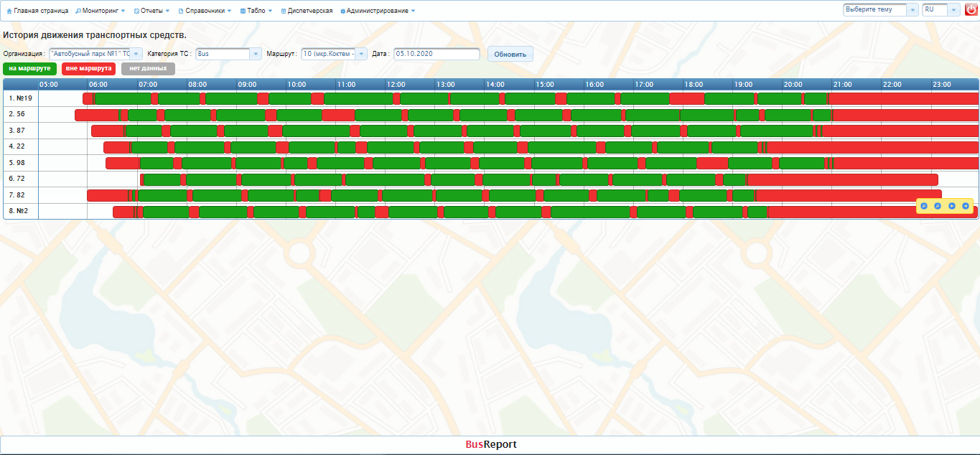Click the 12:00 hour in timeline header
The height and width of the screenshot is (455, 980).
(396, 85)
